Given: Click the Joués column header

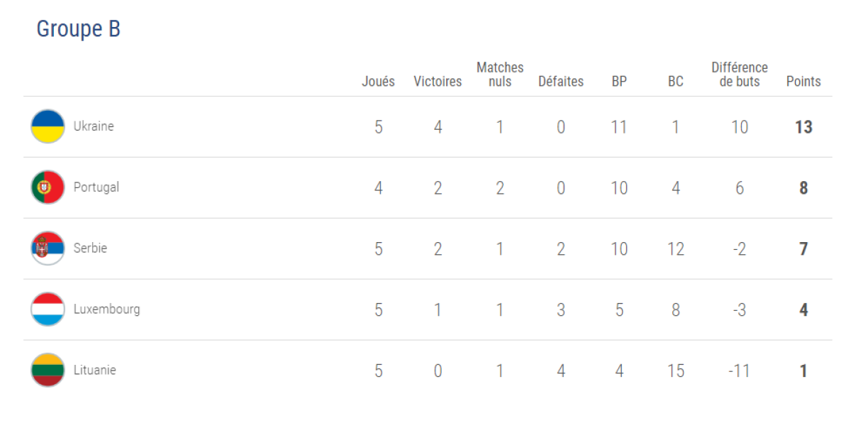Looking at the screenshot, I should (x=378, y=82).
